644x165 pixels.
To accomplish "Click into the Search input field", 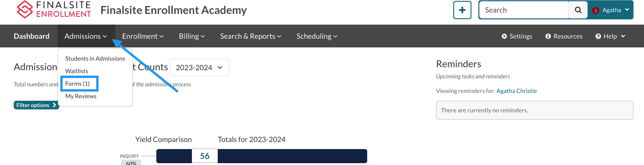I will coord(524,10).
